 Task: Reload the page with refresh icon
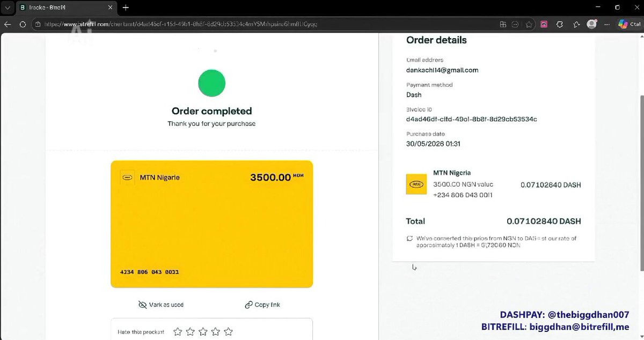coord(23,24)
